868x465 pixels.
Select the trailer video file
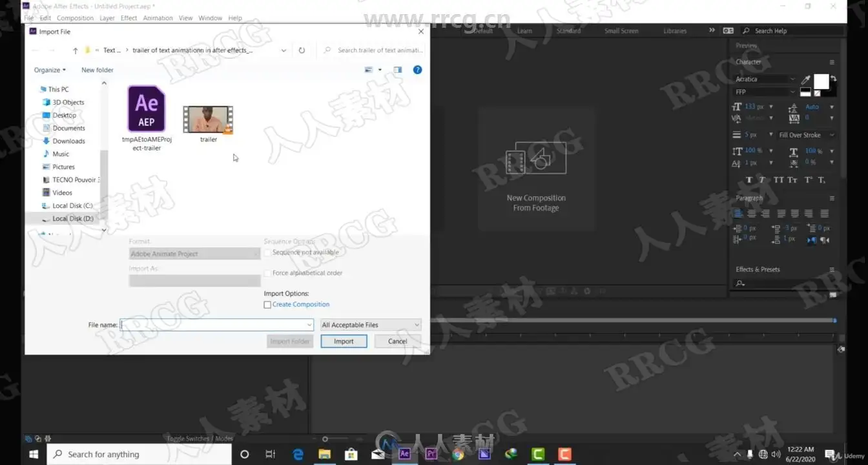(x=208, y=124)
